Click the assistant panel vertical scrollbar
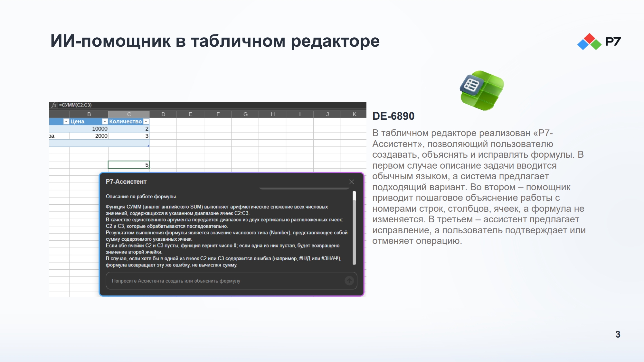This screenshot has width=644, height=362. tap(354, 228)
